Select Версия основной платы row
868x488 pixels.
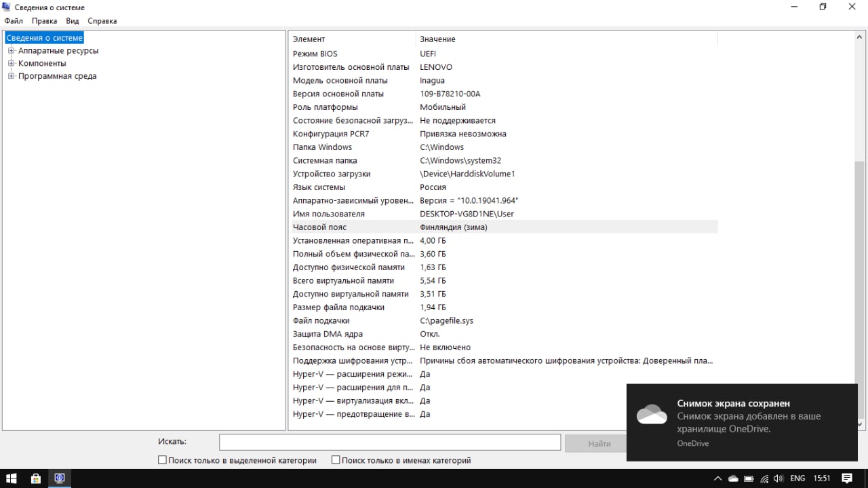[504, 94]
